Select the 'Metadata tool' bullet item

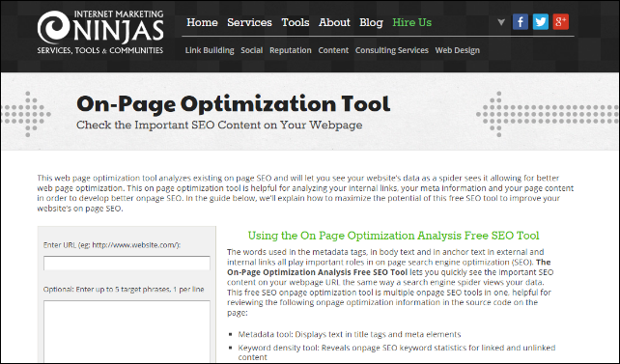point(350,334)
